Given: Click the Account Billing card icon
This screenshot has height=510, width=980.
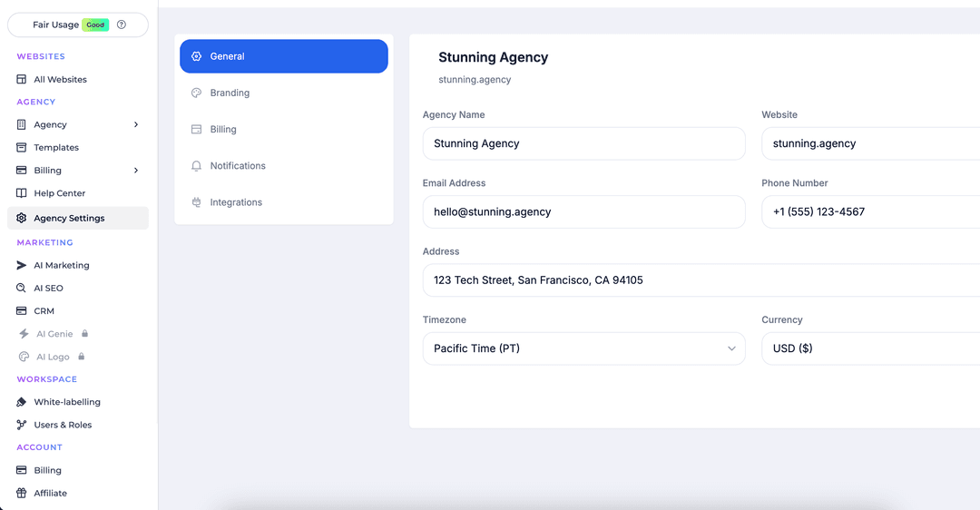Looking at the screenshot, I should pyautogui.click(x=21, y=470).
